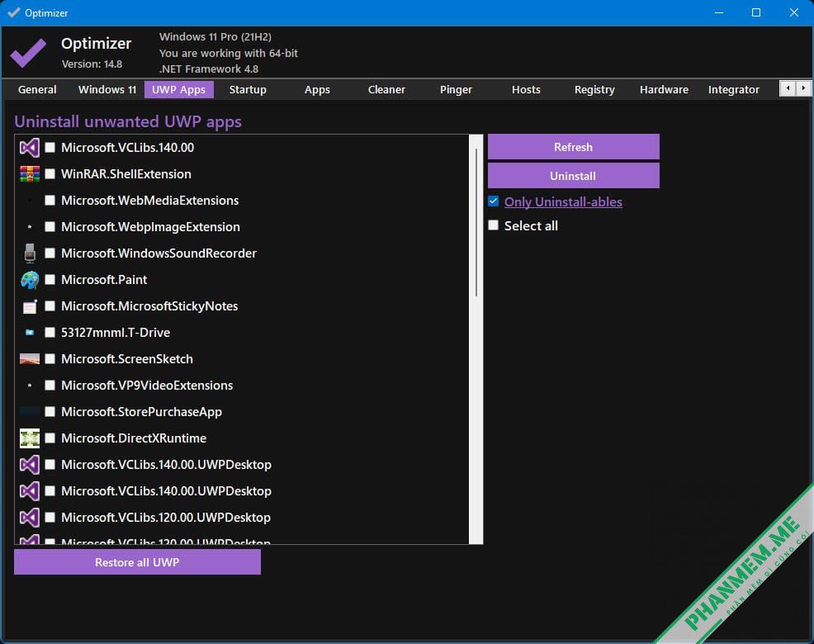Click the Microsoft.VCLibs.120.00.UWPDesktop icon
Image resolution: width=814 pixels, height=644 pixels.
click(x=30, y=518)
